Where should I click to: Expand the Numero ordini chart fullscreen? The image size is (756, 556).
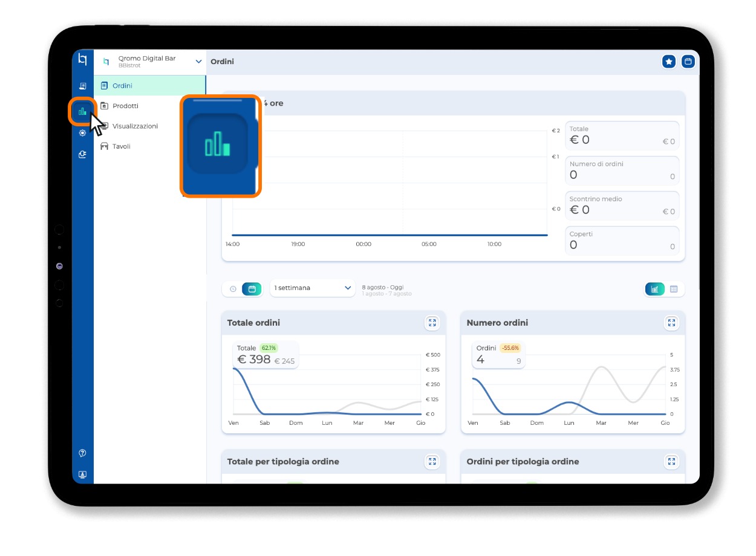coord(671,323)
